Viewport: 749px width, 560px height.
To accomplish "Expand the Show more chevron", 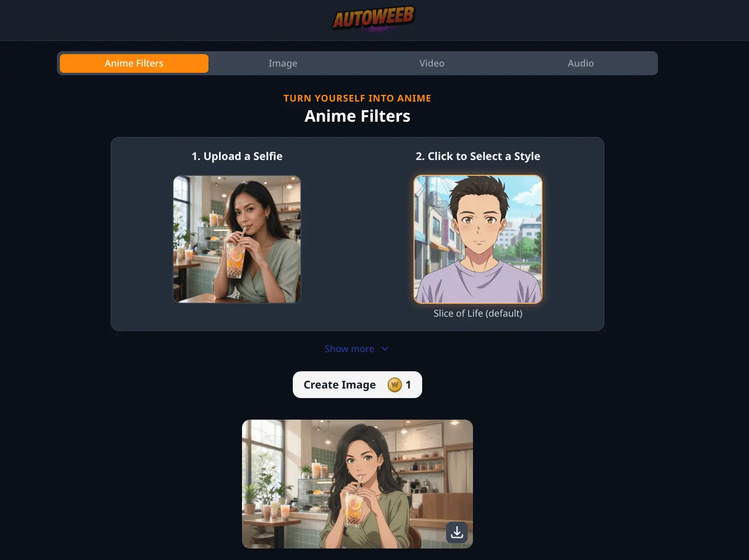I will [385, 349].
